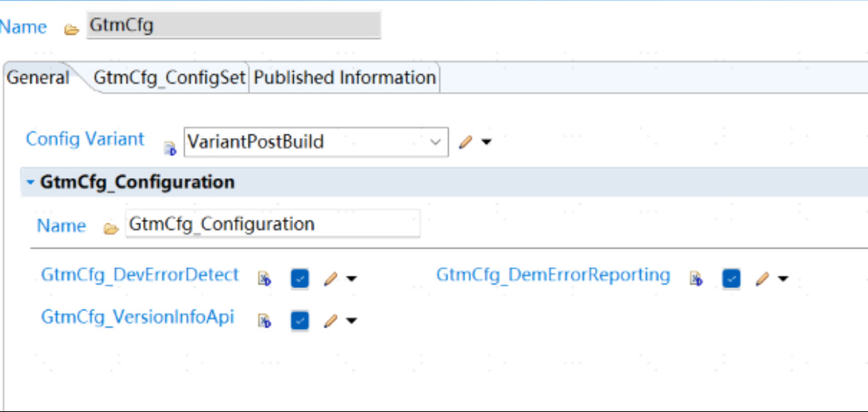Uncheck the GtmCfg_VersionInfoApi checkbox
868x412 pixels.
coord(300,321)
